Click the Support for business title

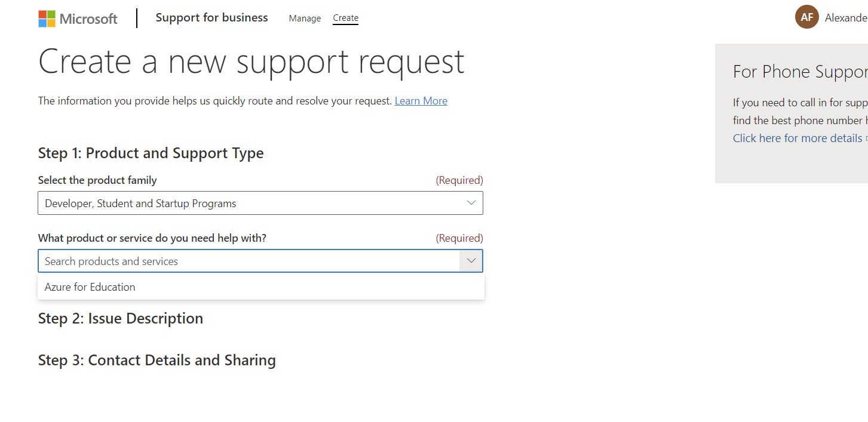[211, 18]
